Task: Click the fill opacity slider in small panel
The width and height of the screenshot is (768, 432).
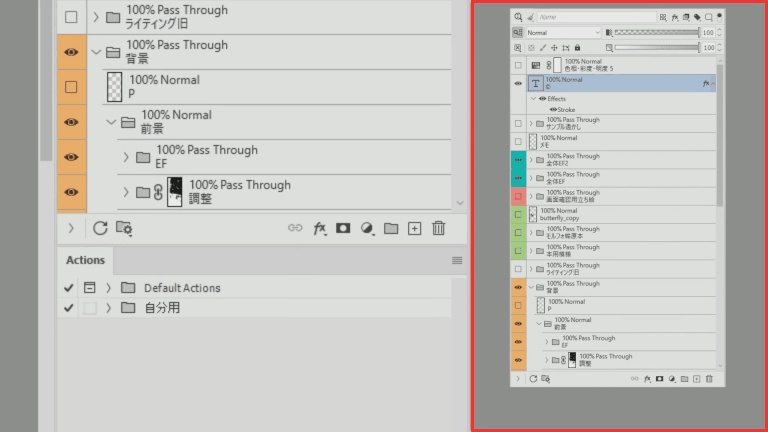Action: [x=657, y=48]
